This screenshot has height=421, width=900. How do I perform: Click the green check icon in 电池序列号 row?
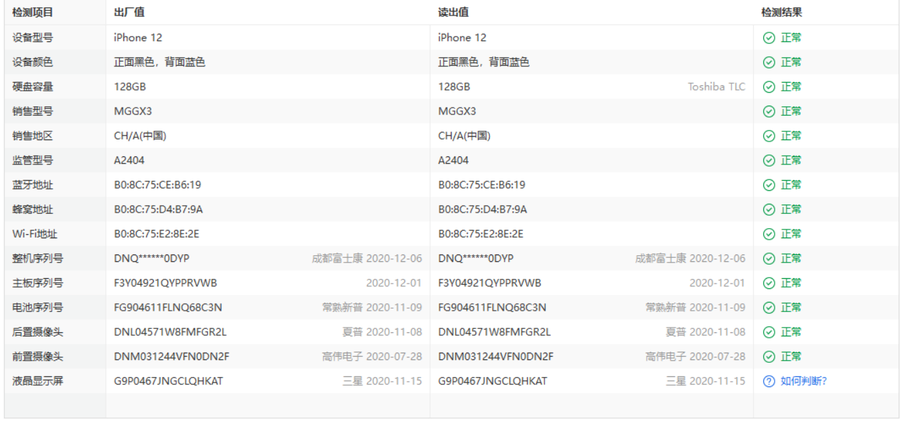pos(769,308)
